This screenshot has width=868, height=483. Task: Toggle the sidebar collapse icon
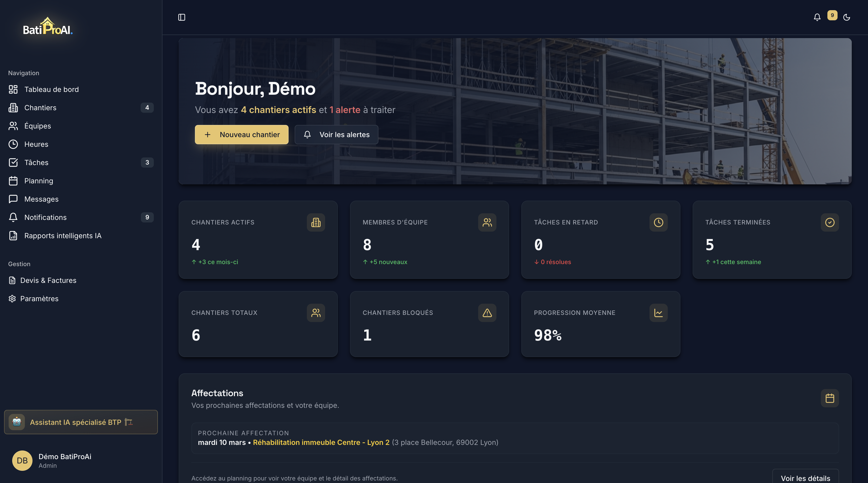pos(182,17)
